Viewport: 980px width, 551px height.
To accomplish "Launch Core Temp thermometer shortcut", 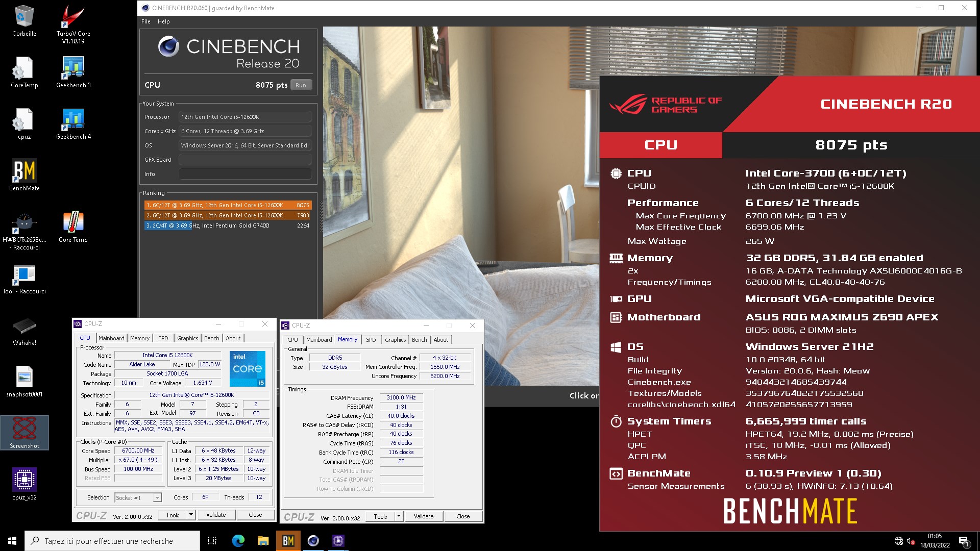I will [73, 227].
